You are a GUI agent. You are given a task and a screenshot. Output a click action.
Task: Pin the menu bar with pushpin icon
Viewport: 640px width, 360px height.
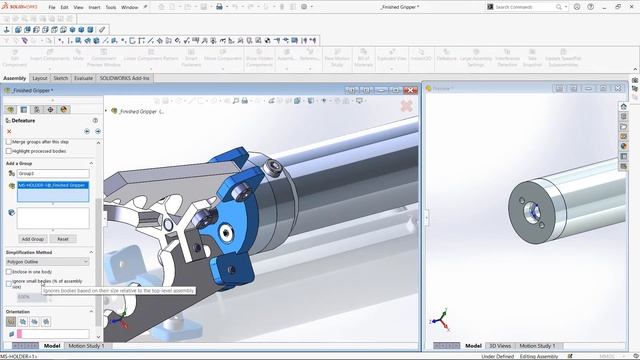(145, 7)
